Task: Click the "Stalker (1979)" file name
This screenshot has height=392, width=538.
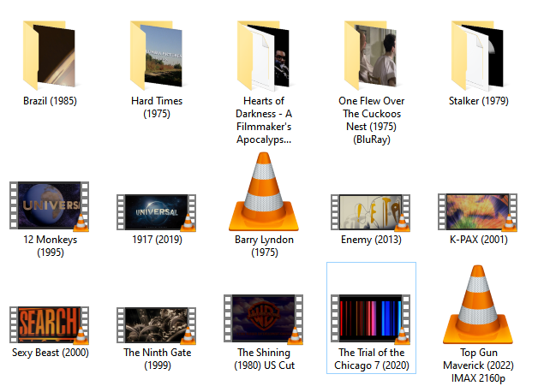Action: click(479, 101)
